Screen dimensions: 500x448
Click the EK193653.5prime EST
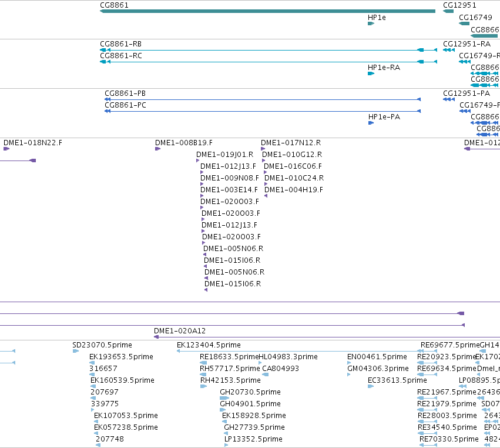coord(92,363)
